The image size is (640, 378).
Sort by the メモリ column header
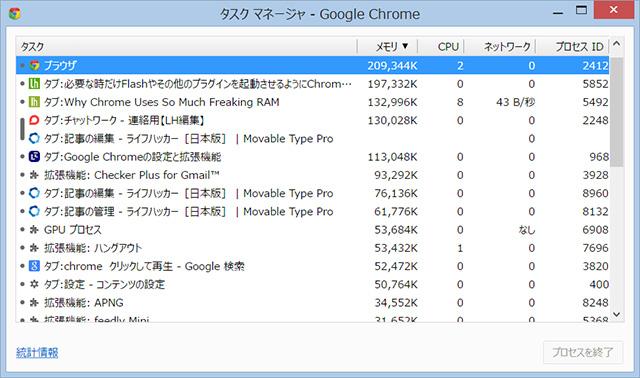388,47
